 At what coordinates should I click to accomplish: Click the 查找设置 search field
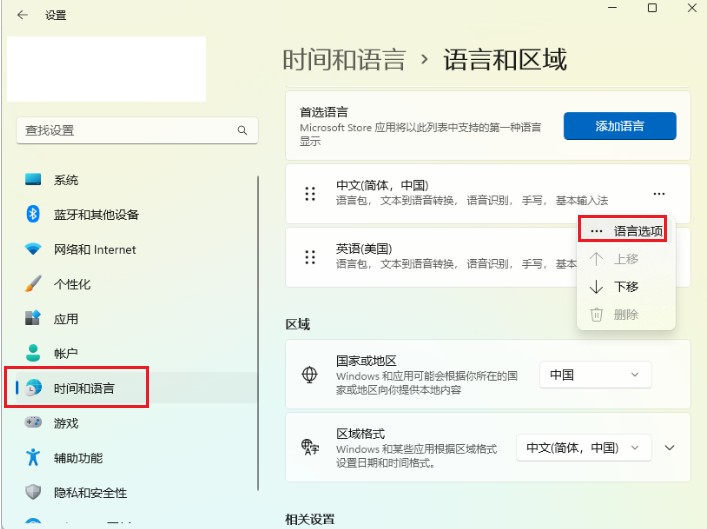125,131
